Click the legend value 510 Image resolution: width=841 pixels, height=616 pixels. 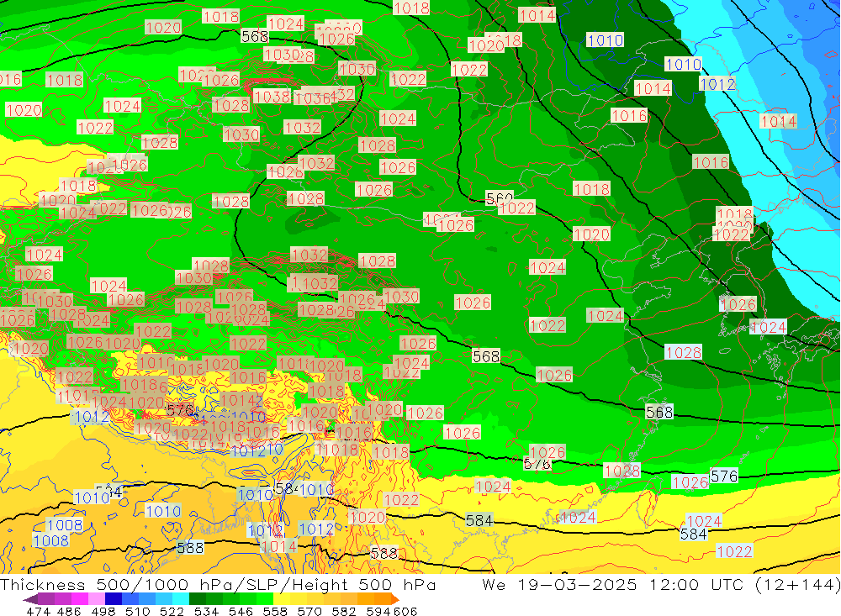[137, 611]
